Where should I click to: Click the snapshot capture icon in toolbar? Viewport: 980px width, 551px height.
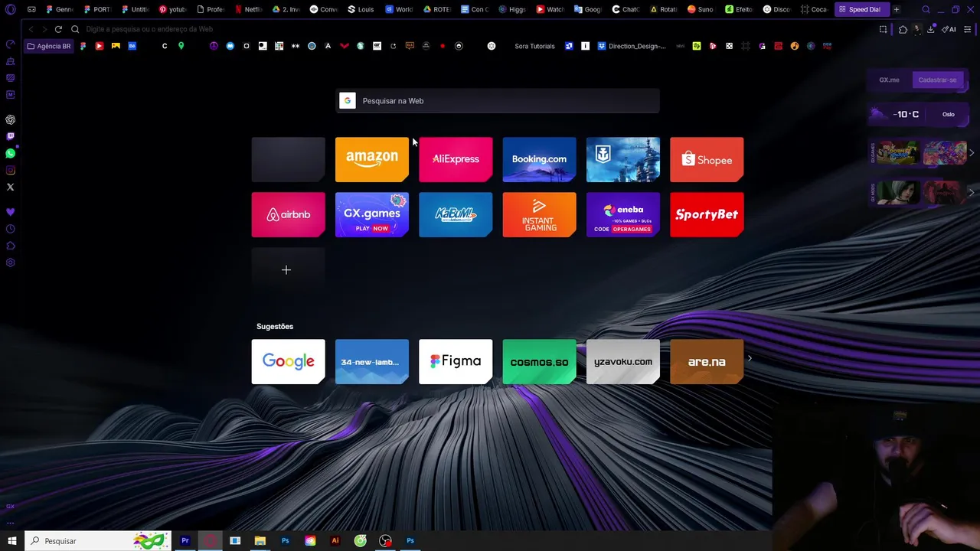tap(883, 29)
